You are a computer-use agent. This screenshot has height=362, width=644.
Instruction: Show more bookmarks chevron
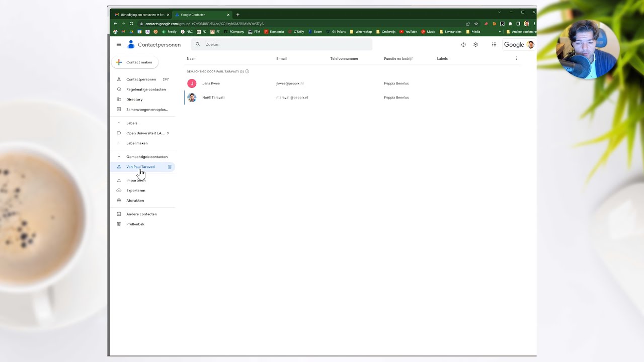[500, 32]
